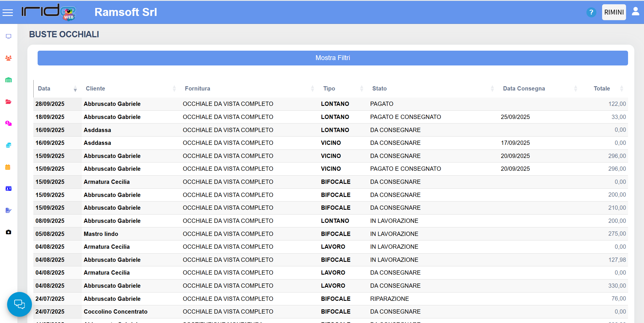Screen dimensions: 644x323
Task: Click the black camera sidebar icon
Action: point(9,232)
